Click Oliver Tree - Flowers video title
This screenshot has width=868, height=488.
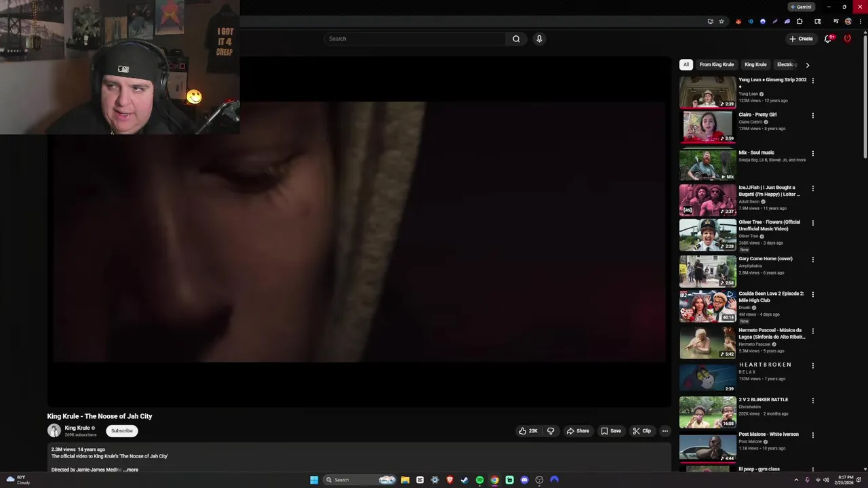[x=770, y=225]
